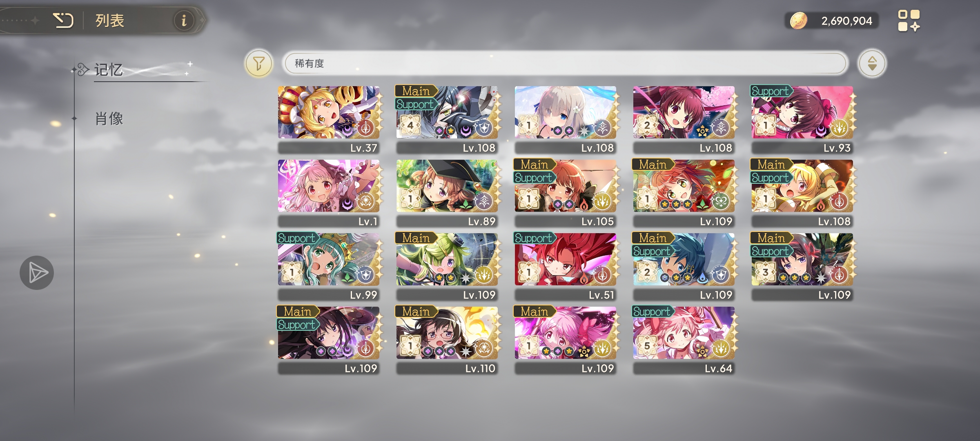Select the 记忆 tab
The height and width of the screenshot is (441, 980).
pyautogui.click(x=109, y=70)
